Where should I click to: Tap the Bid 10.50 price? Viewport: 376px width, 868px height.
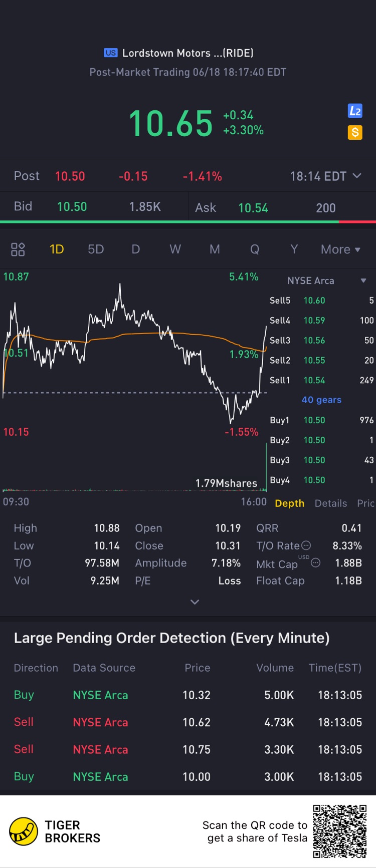click(72, 206)
